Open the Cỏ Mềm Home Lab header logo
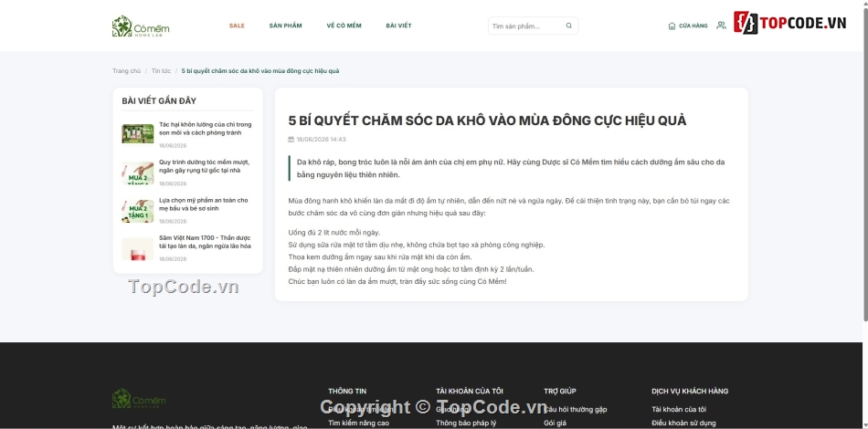Viewport: 868px width, 429px height. (141, 26)
